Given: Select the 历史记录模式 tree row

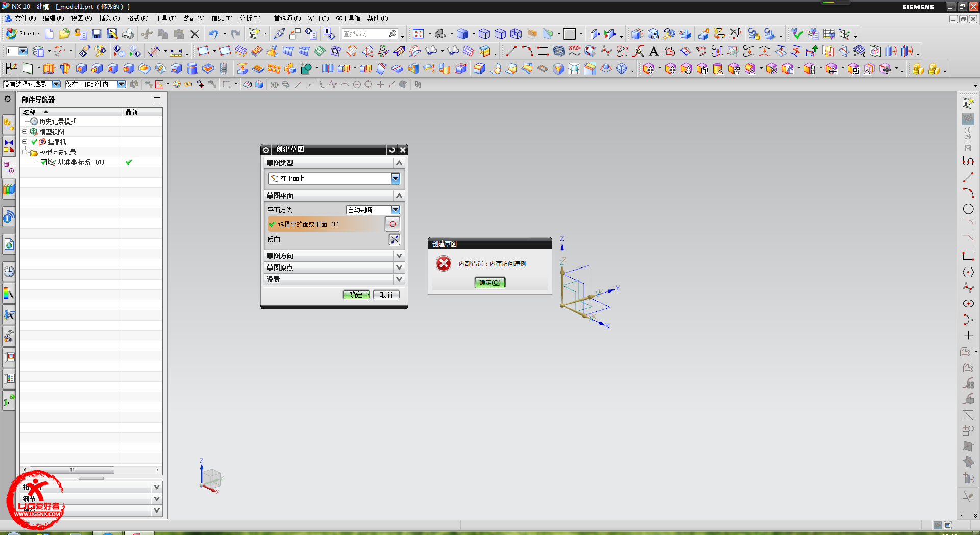Looking at the screenshot, I should (x=58, y=121).
